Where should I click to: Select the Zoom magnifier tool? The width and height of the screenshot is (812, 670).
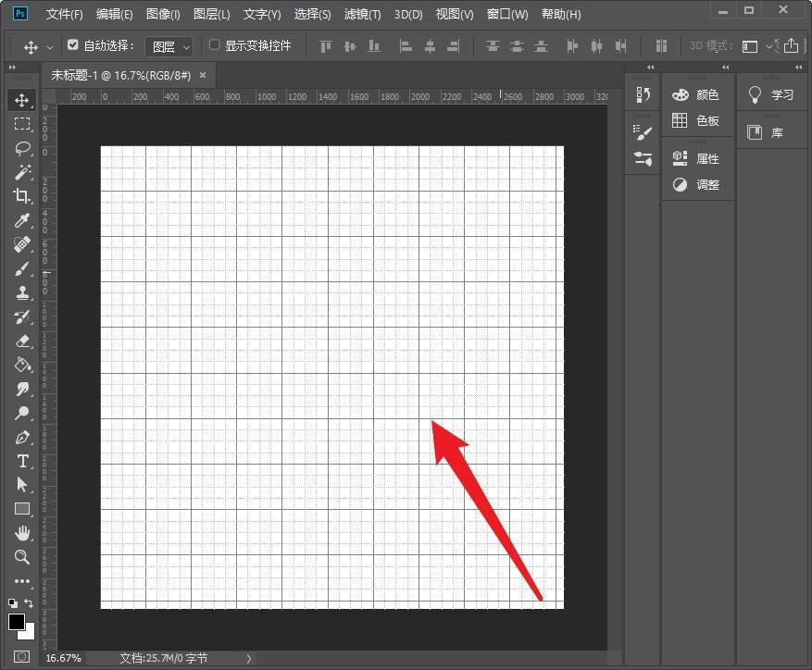pyautogui.click(x=22, y=557)
